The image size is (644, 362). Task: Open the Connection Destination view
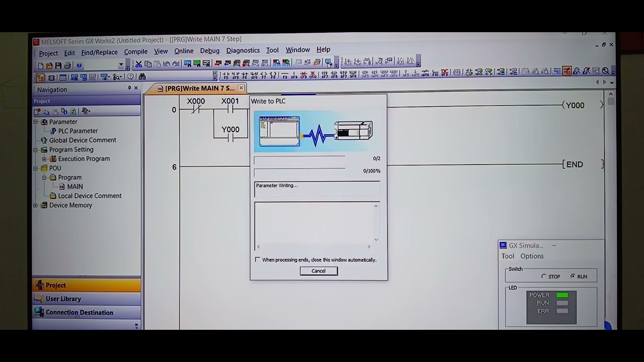click(87, 312)
